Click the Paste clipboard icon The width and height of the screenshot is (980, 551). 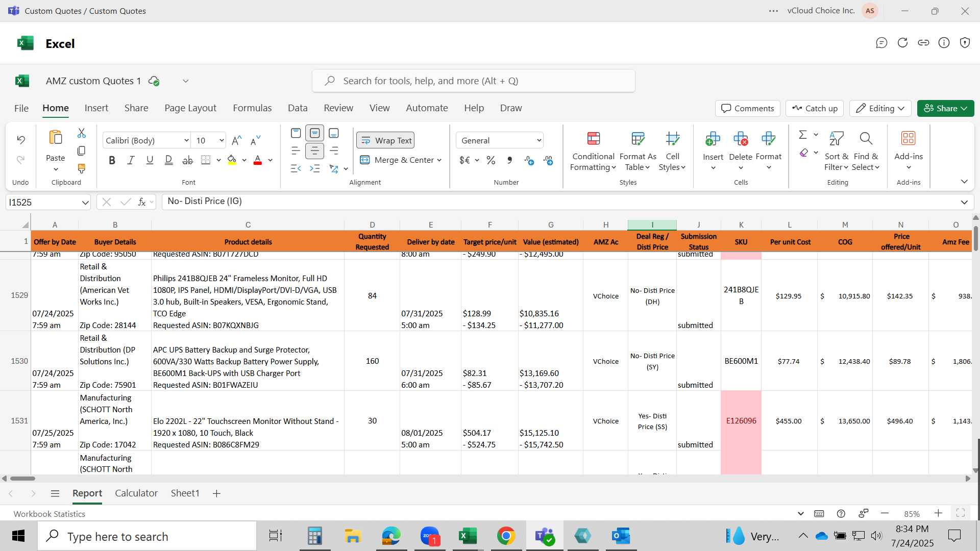[55, 138]
